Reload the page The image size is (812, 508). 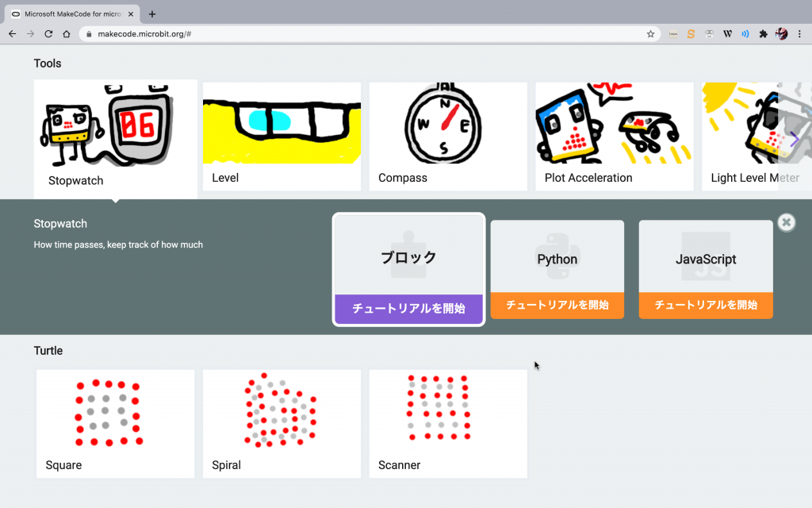click(48, 34)
